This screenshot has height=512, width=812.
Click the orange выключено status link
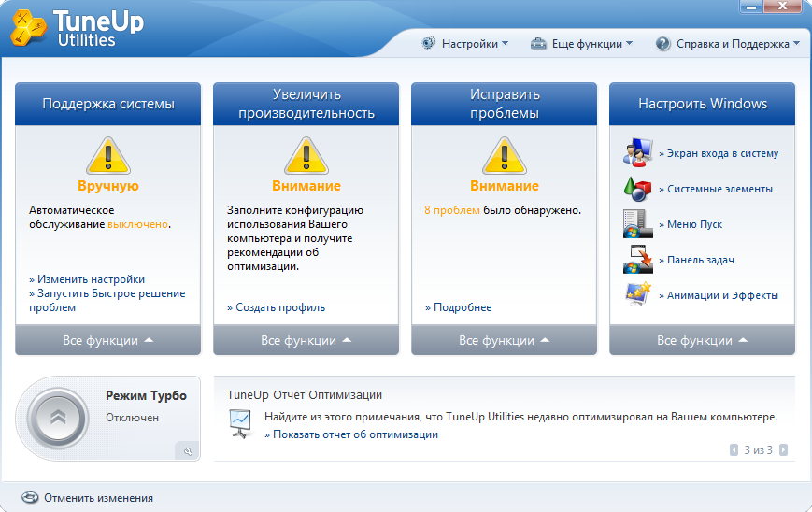pos(137,224)
